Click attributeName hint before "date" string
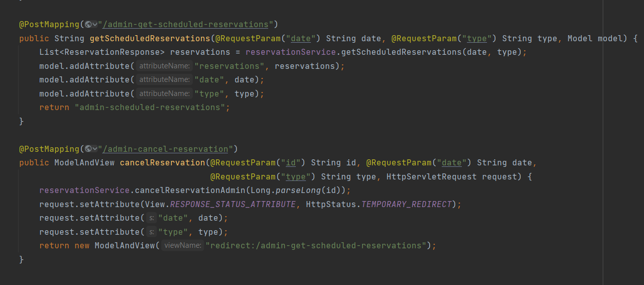 coord(164,80)
